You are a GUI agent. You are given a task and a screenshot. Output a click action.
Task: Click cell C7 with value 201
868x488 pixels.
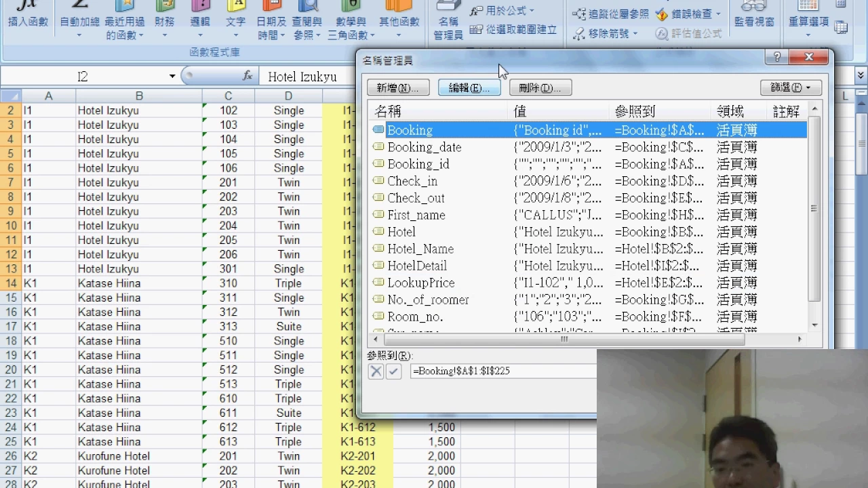tap(229, 182)
